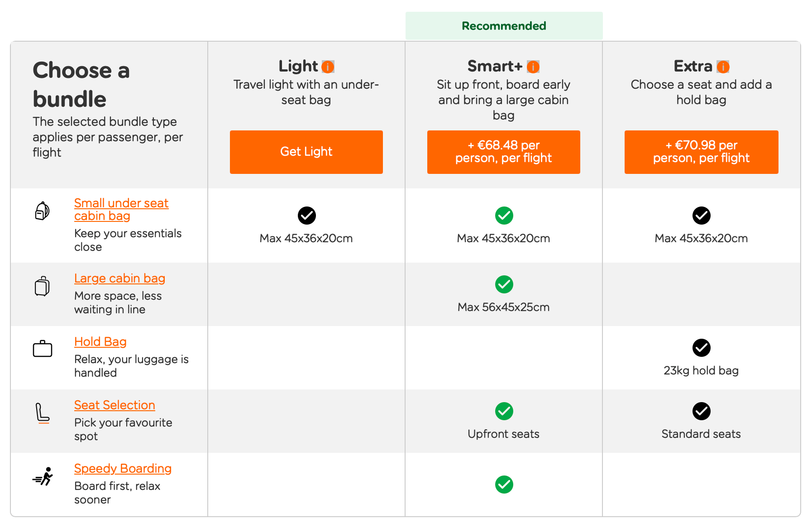Click the Hold Bag luggage icon
Viewport: 812px width, 528px height.
click(x=42, y=349)
